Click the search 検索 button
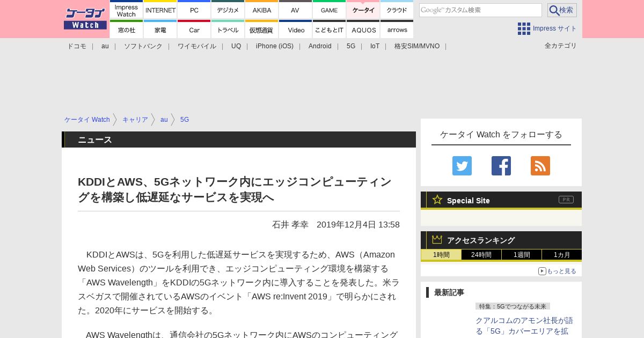 562,10
